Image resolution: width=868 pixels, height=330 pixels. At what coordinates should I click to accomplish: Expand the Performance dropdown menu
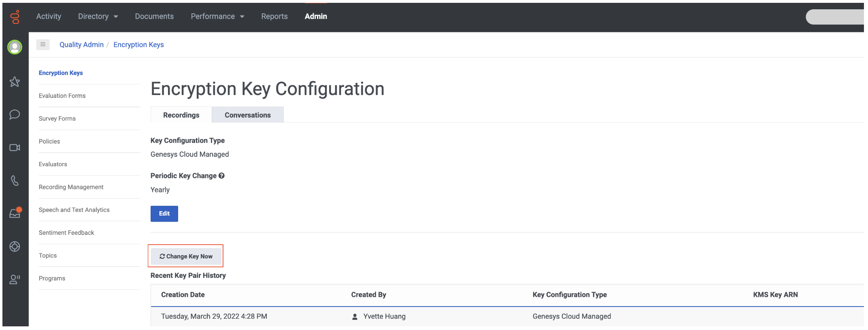217,16
